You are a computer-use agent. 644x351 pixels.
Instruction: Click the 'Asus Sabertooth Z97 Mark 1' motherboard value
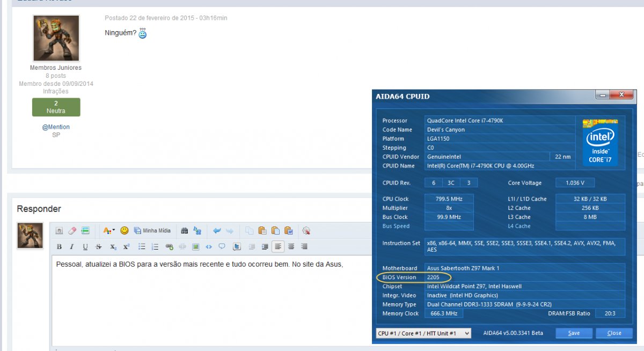[x=463, y=268]
